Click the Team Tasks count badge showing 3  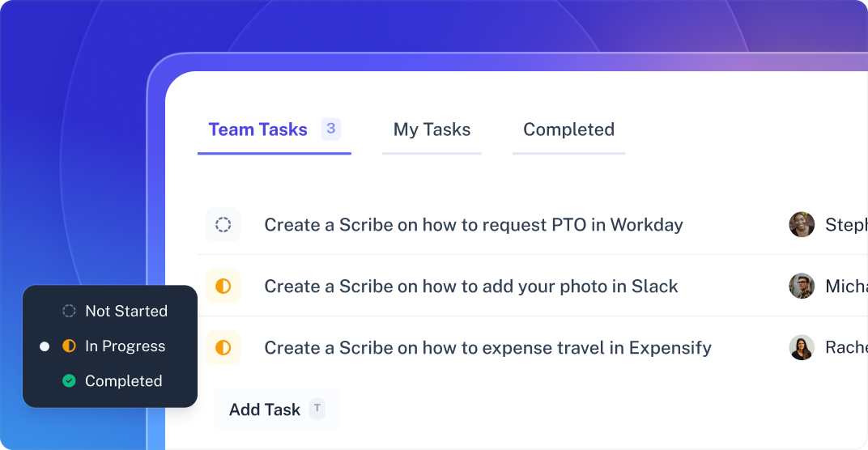pos(331,129)
